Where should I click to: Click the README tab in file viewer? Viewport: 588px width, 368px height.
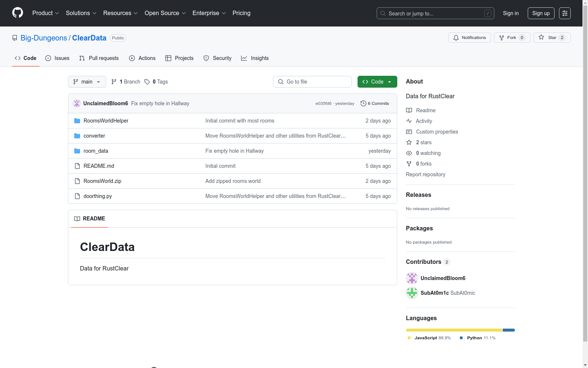pos(90,219)
